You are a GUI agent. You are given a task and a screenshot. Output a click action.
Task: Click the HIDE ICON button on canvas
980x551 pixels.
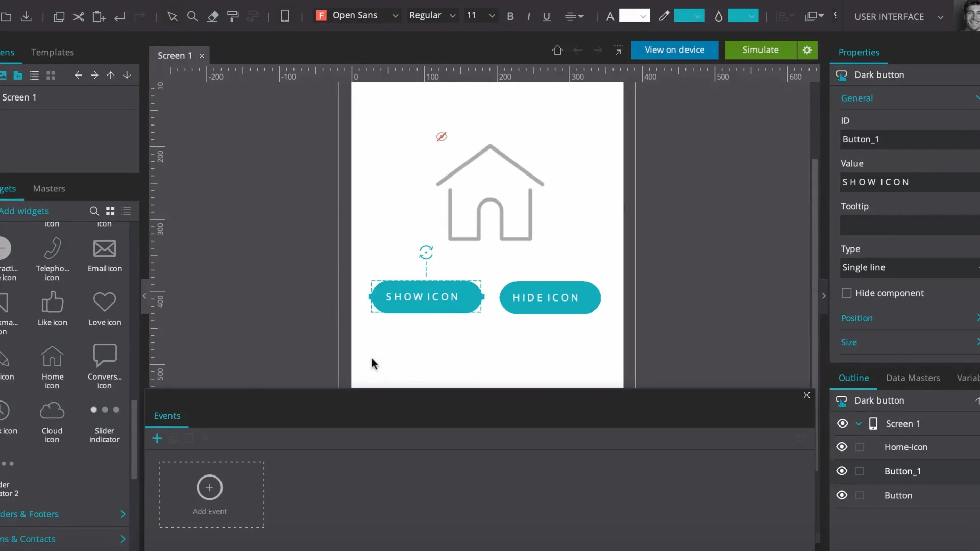tap(550, 297)
